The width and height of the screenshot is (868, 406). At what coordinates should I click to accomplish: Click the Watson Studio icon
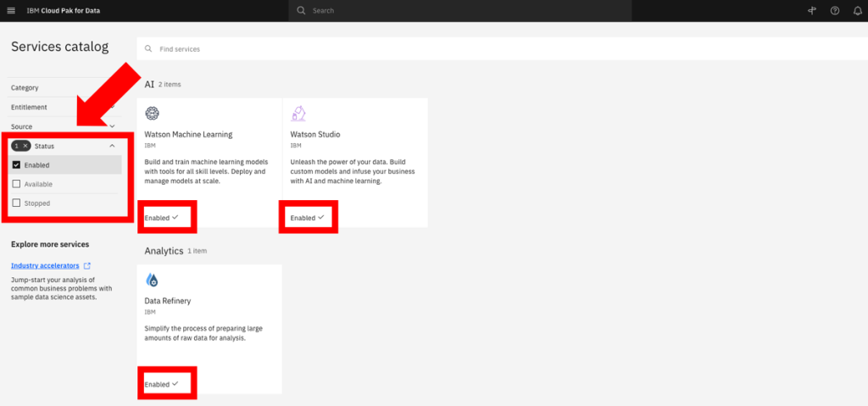click(298, 113)
